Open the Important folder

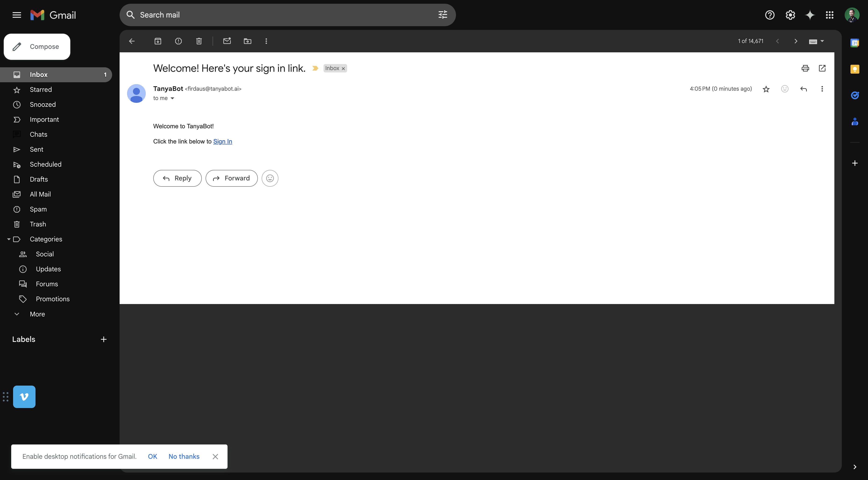[56, 119]
